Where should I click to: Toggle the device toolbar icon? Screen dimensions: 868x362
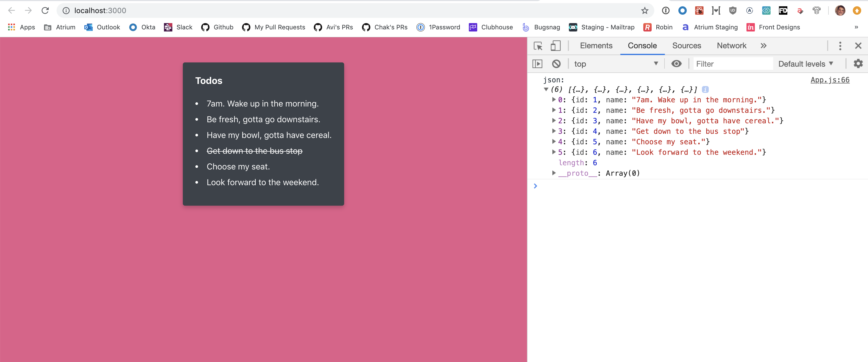click(555, 46)
